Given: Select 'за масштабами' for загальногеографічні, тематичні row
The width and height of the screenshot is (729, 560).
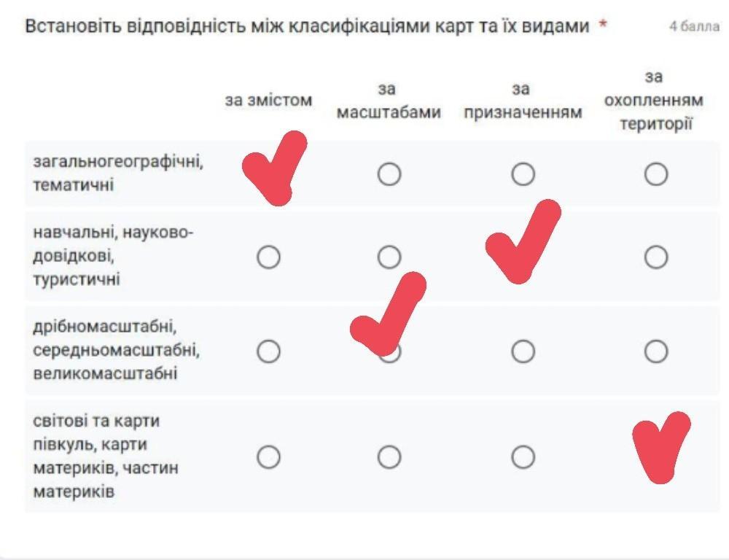Looking at the screenshot, I should coord(389,174).
